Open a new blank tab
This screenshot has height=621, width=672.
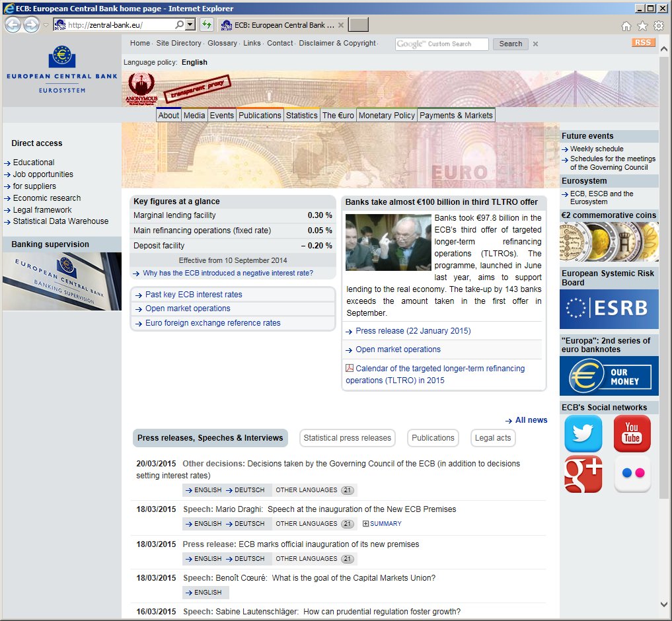358,25
